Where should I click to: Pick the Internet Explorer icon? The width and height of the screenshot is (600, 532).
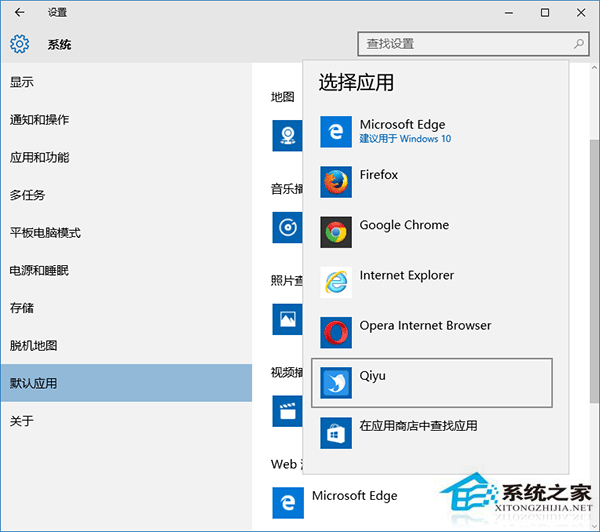(x=336, y=282)
